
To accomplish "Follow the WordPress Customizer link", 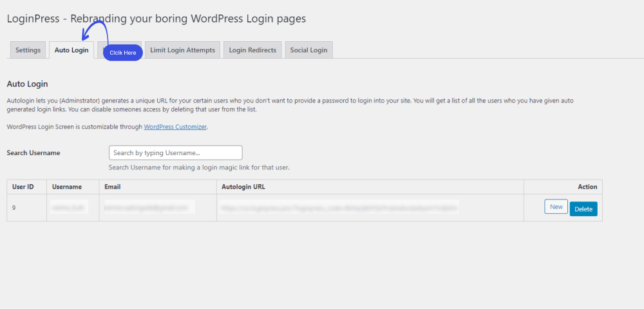I will (175, 127).
